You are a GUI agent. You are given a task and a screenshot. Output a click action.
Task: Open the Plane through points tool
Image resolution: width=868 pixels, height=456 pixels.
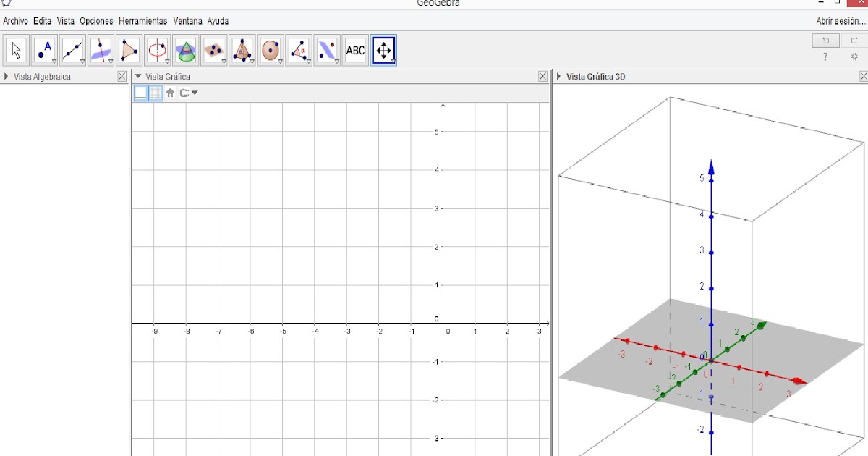tap(213, 49)
